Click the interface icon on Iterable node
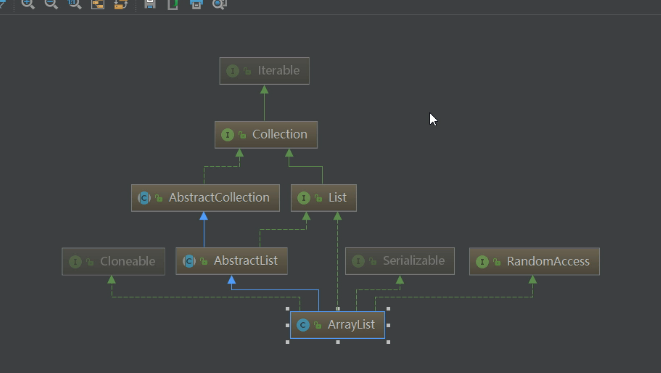661x373 pixels. 232,71
